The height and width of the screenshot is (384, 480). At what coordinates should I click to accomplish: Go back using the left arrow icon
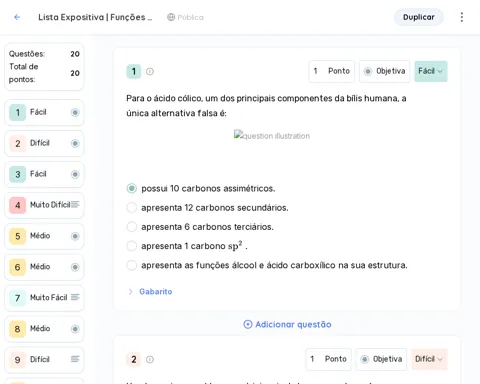click(x=17, y=17)
